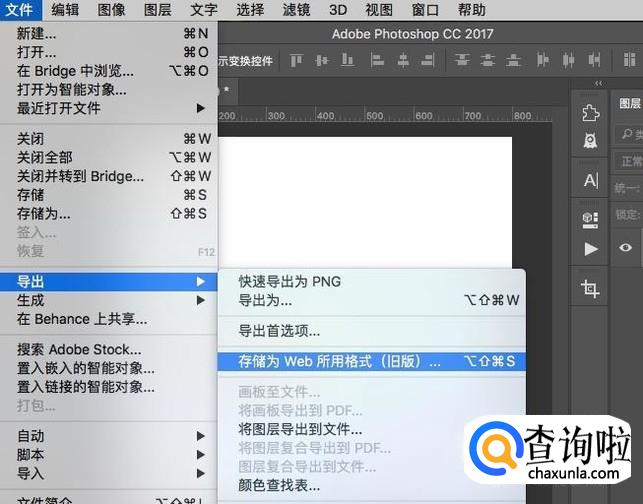Image resolution: width=643 pixels, height=504 pixels.
Task: Open the 窗口 (Window) menu
Action: (425, 9)
